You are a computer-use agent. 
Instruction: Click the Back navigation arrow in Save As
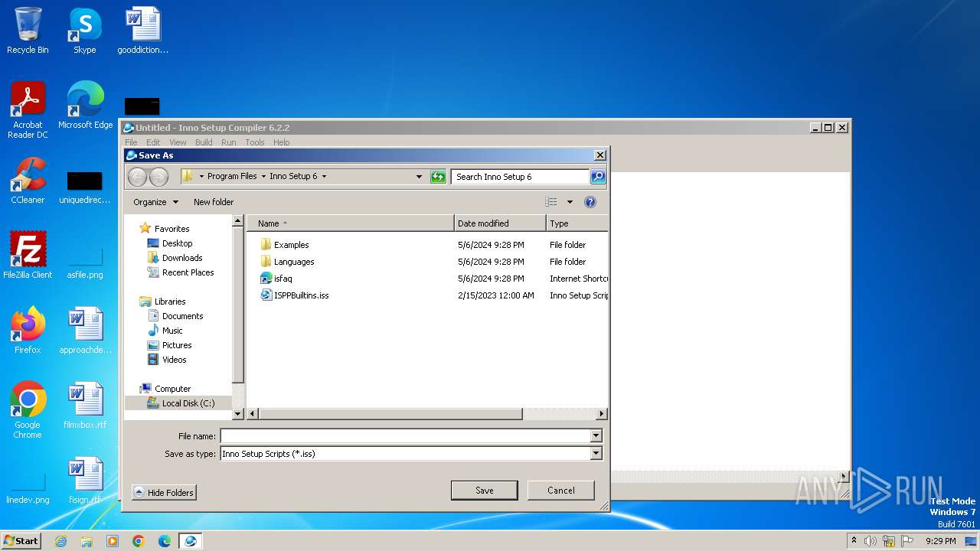(137, 177)
